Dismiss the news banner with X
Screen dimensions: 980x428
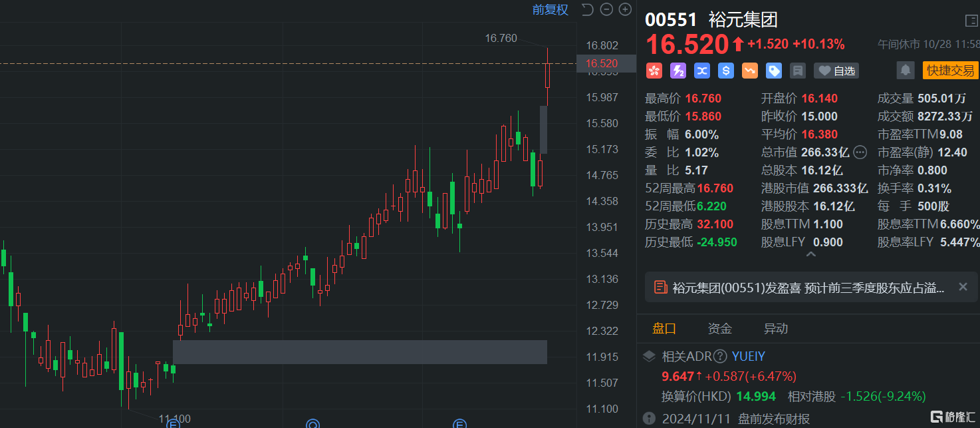pos(963,287)
